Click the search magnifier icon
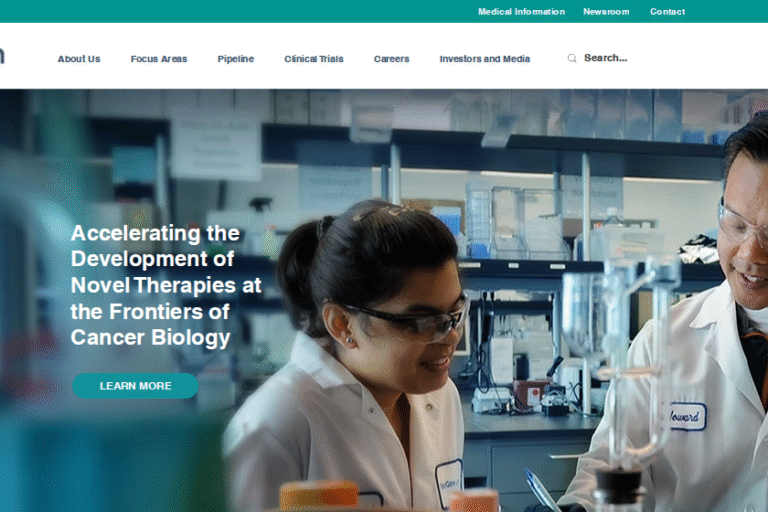Image resolution: width=768 pixels, height=512 pixels. pos(572,58)
